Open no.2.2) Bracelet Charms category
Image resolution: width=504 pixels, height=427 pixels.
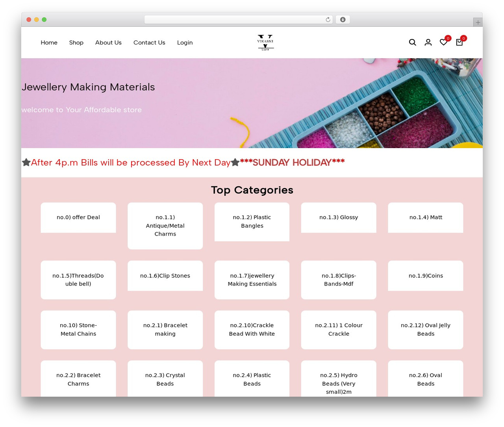pos(78,379)
